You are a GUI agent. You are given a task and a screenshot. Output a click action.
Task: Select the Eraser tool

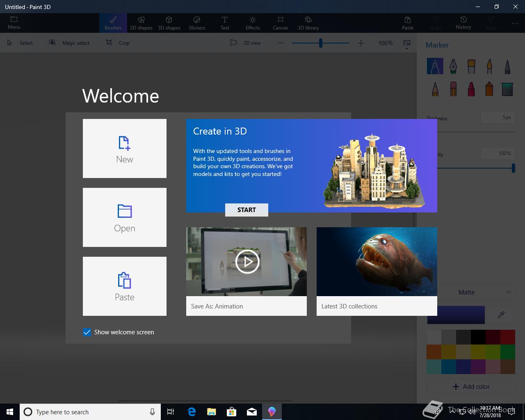(453, 89)
